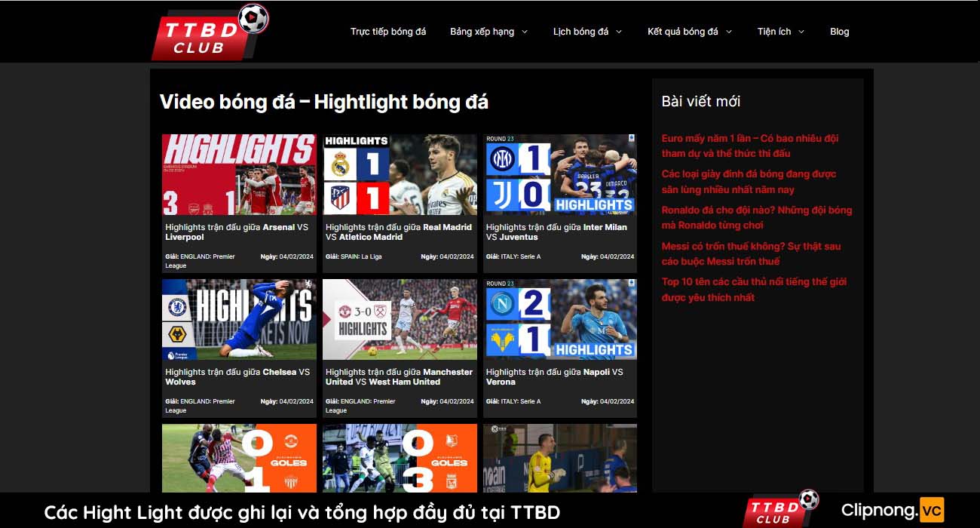Open Chelsea VS Wolves highlights thumbnail
Image resolution: width=980 pixels, height=528 pixels.
click(x=239, y=319)
